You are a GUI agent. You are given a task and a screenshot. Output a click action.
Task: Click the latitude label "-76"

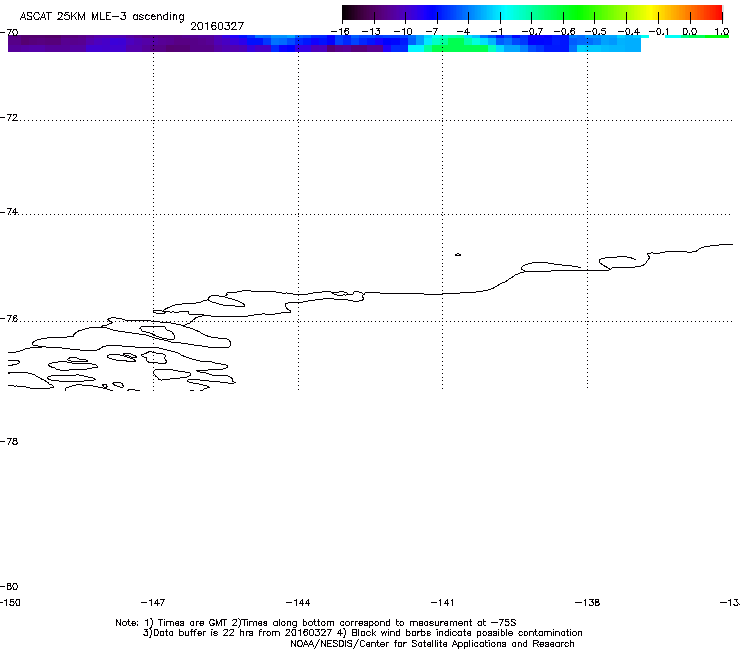[9, 319]
